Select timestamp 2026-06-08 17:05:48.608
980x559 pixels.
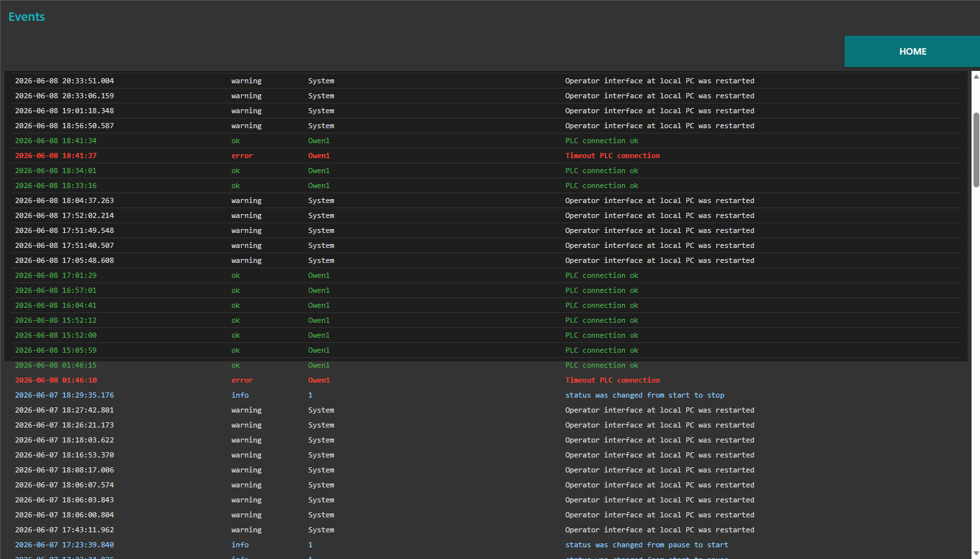click(64, 260)
